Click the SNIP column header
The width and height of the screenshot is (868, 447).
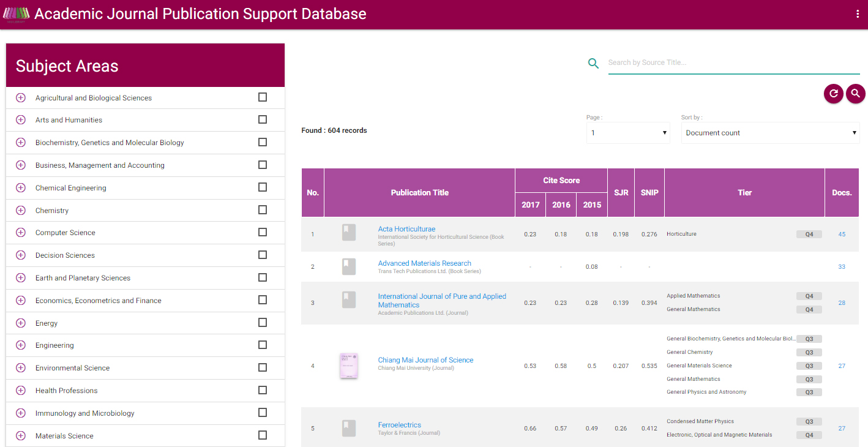pyautogui.click(x=649, y=193)
